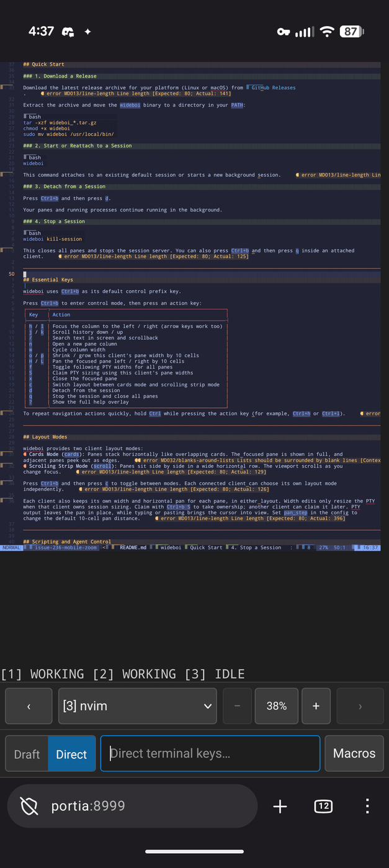Click the '### 1. Download a Release' heading
This screenshot has height=868, width=389.
[60, 76]
